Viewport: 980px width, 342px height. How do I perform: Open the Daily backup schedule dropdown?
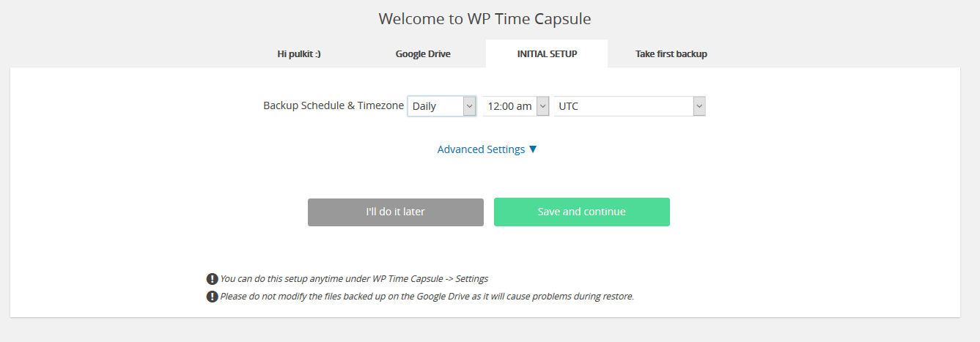434,106
